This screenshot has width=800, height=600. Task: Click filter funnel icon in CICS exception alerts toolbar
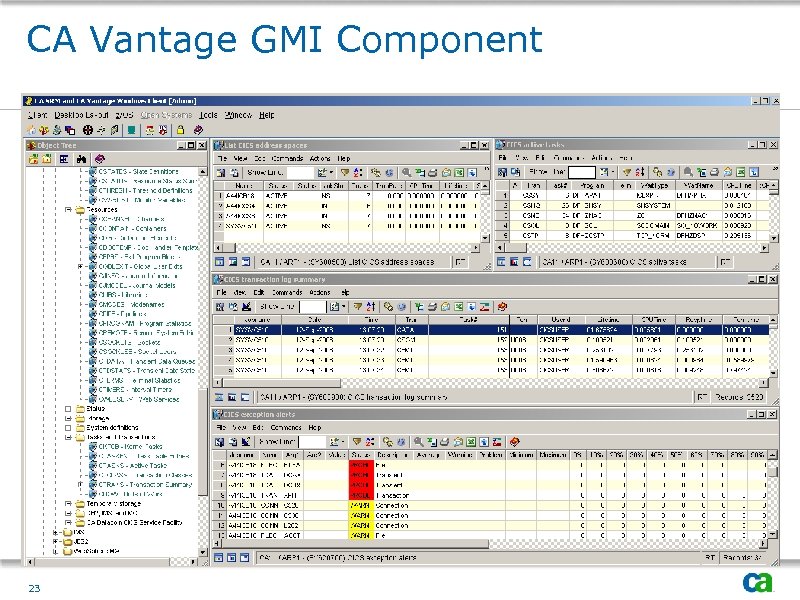[357, 442]
